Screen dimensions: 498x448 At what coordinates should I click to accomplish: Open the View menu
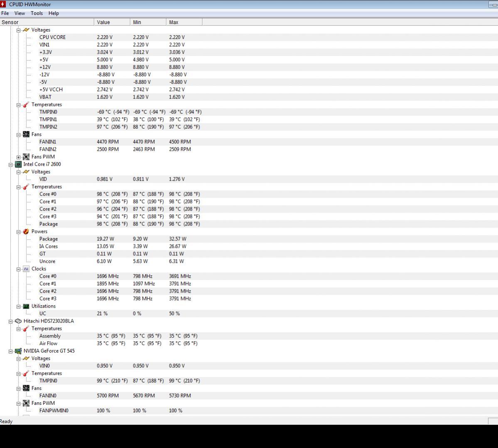tap(20, 13)
